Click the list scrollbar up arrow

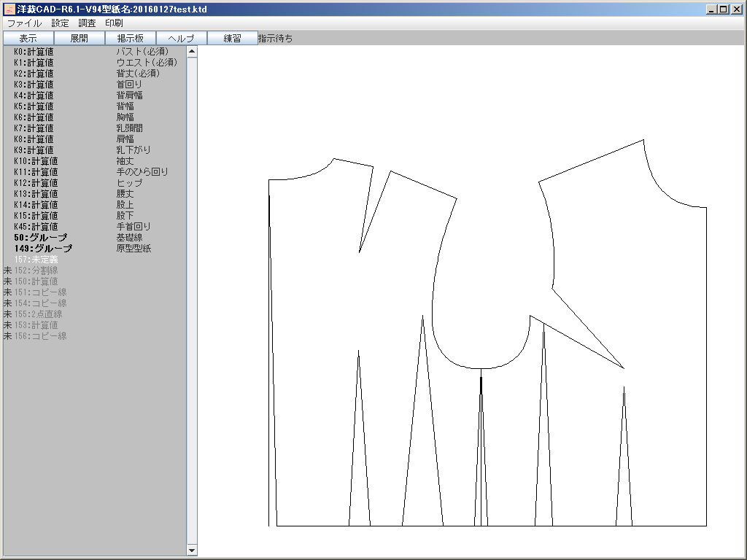192,52
